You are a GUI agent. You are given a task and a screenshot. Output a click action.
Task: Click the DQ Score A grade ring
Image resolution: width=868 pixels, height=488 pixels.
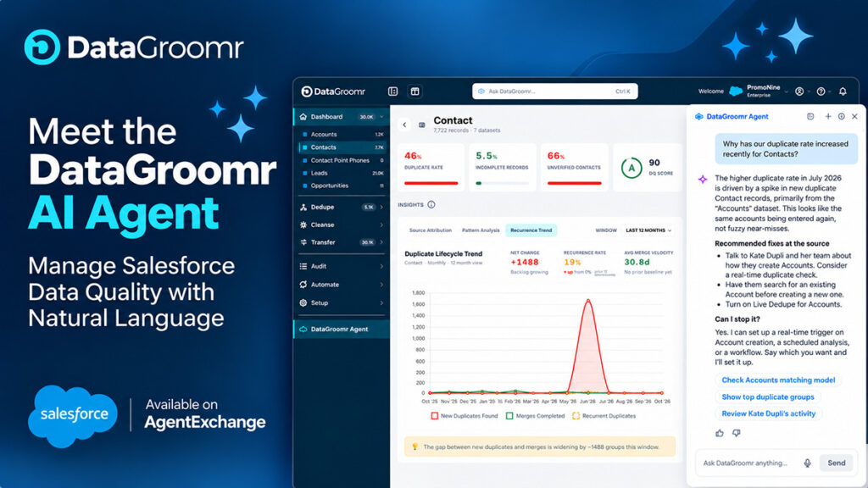pyautogui.click(x=631, y=168)
